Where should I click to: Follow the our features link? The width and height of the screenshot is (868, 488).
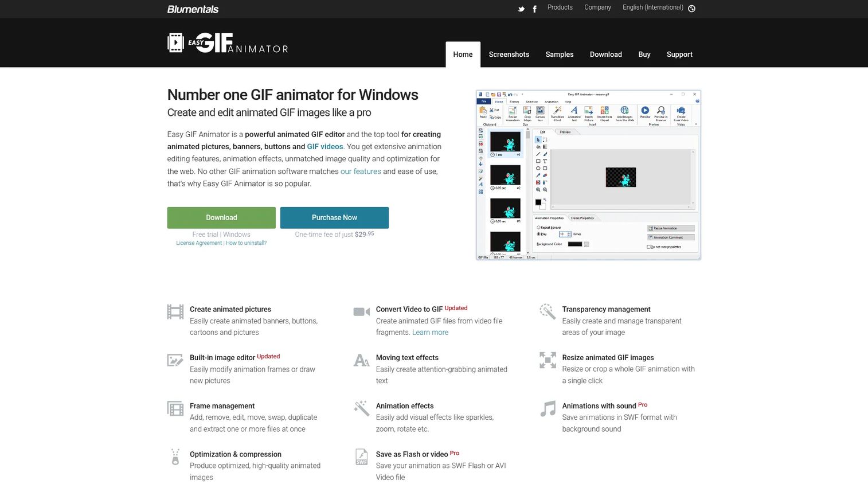(361, 171)
